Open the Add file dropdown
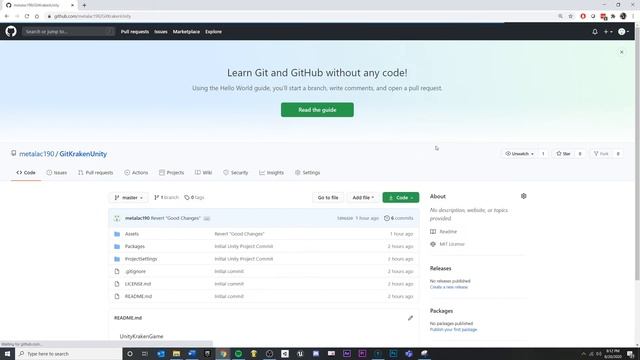 (x=363, y=198)
